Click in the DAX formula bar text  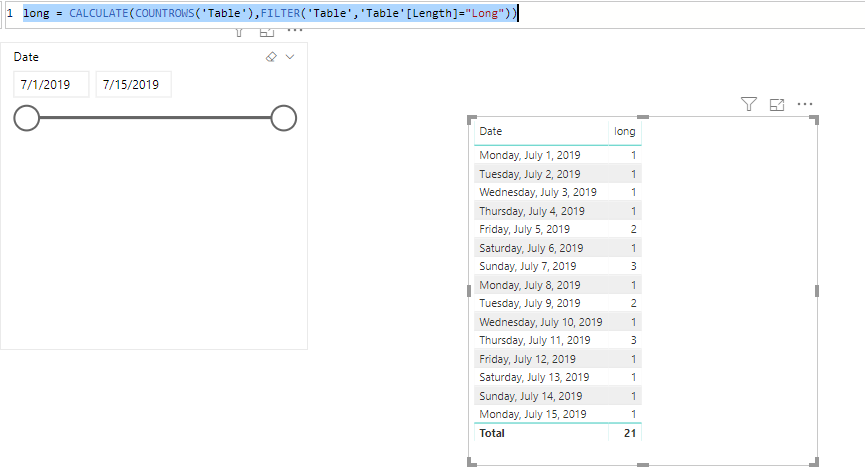click(270, 13)
